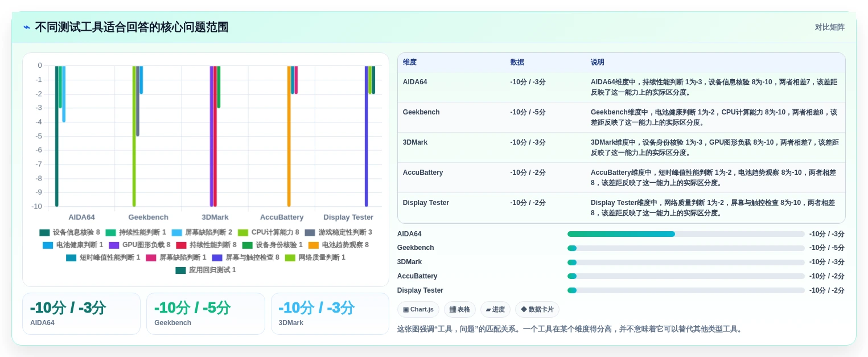868x357 pixels.
Task: Click the Chart.js chip
Action: [418, 309]
